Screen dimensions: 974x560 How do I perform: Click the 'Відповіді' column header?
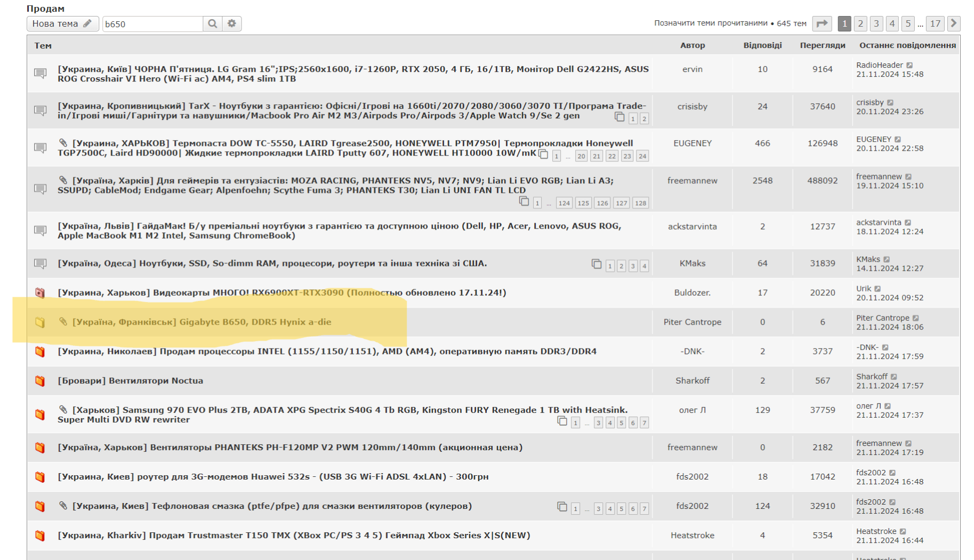pos(762,45)
